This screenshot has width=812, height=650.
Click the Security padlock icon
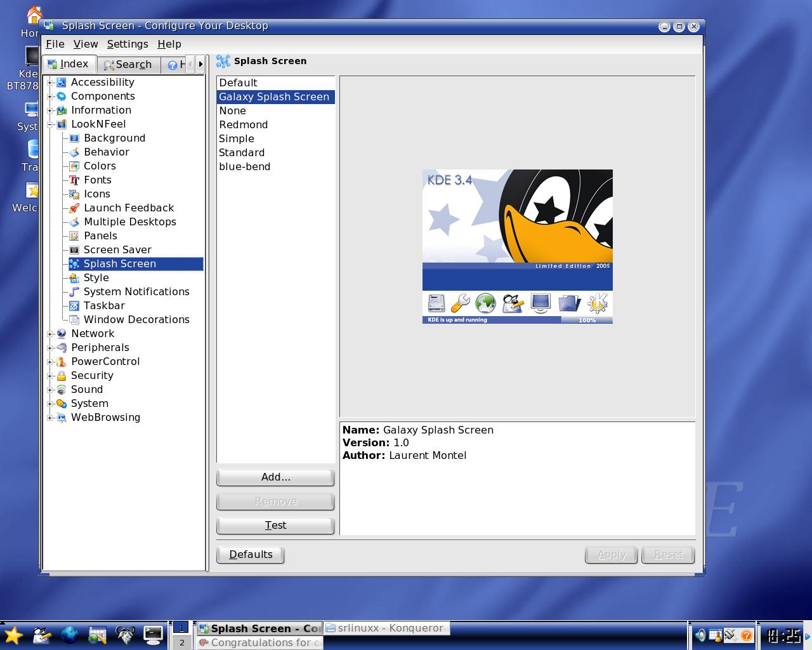pos(62,376)
